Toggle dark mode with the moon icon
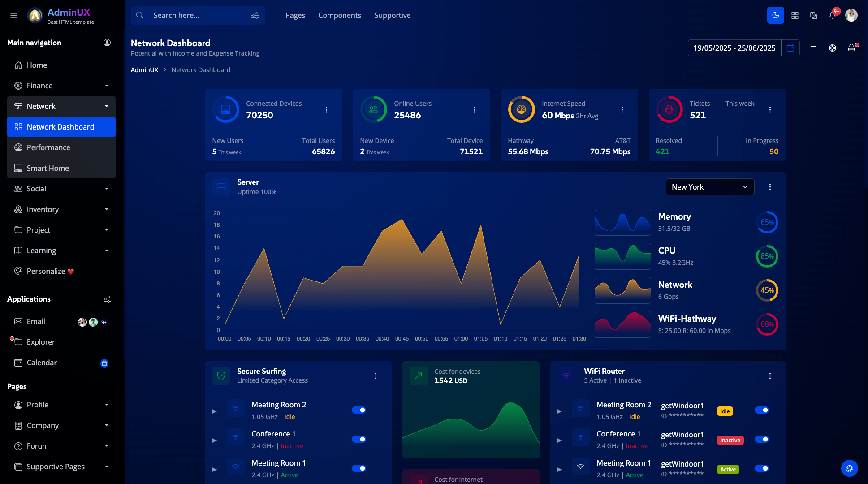 point(775,15)
